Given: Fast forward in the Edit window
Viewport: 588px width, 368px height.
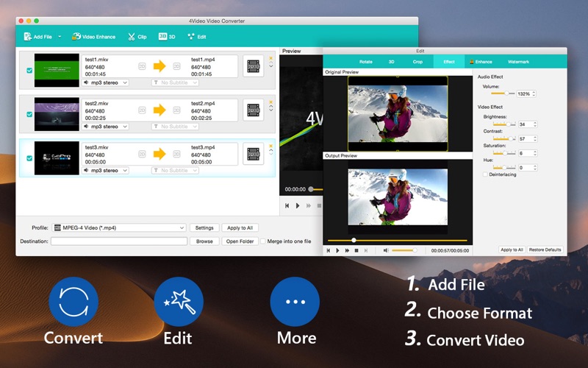Looking at the screenshot, I should point(347,250).
